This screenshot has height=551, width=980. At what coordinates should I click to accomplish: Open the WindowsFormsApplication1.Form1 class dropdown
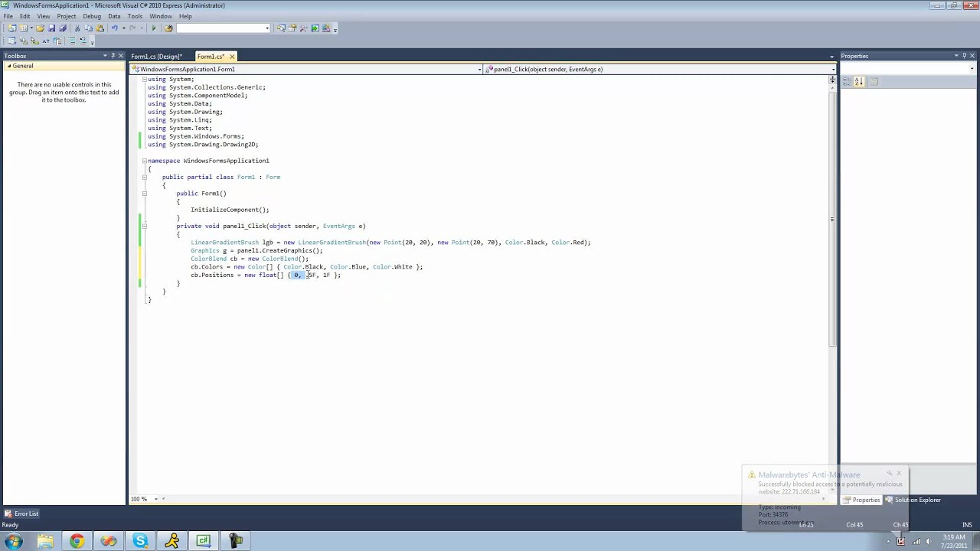[x=479, y=69]
